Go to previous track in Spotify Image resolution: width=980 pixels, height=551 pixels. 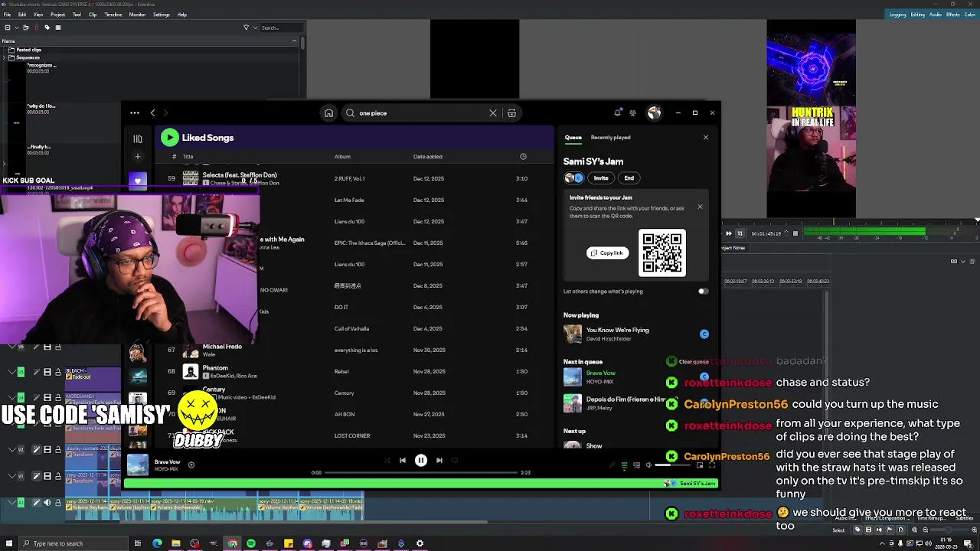click(403, 461)
